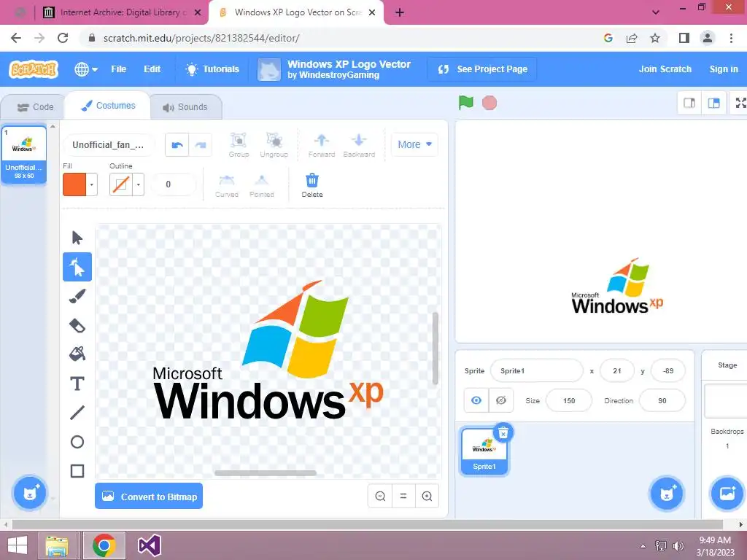Image resolution: width=747 pixels, height=560 pixels.
Task: Open the Edit menu
Action: [x=152, y=69]
